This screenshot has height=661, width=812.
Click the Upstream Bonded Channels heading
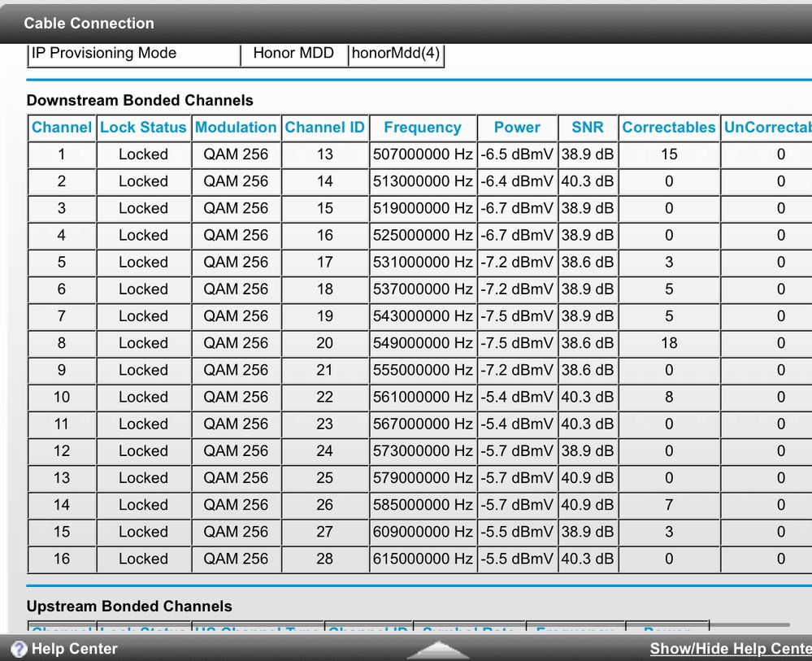point(129,607)
